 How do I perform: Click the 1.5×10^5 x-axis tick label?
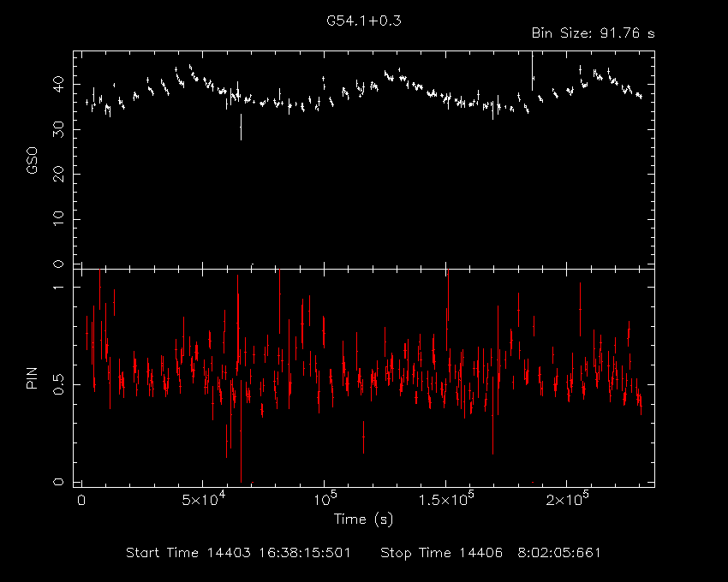point(445,499)
